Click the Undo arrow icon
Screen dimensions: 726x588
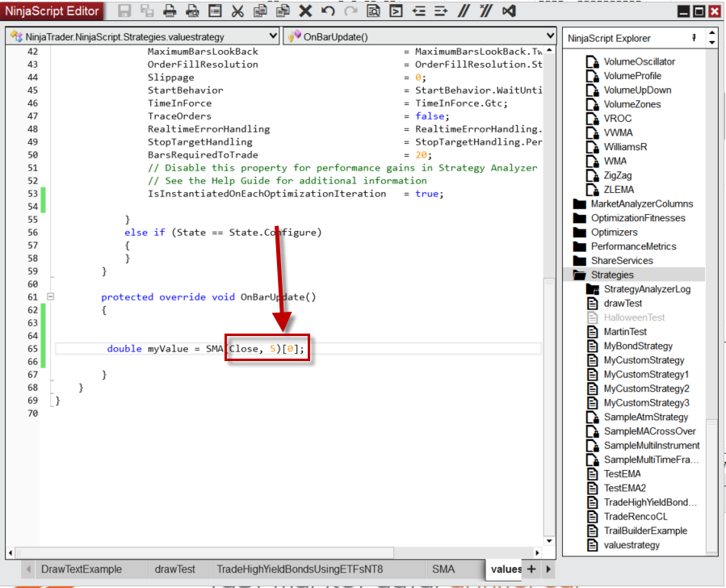point(328,11)
